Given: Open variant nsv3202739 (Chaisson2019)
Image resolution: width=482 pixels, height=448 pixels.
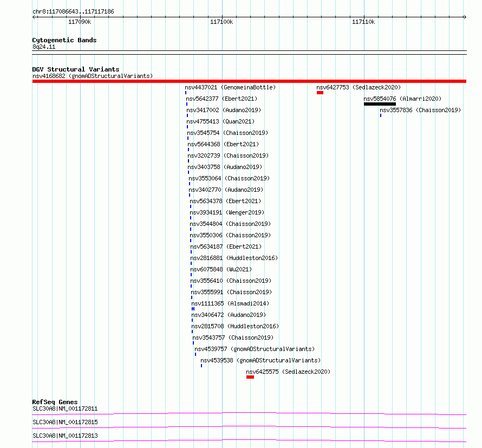Looking at the screenshot, I should (x=228, y=155).
